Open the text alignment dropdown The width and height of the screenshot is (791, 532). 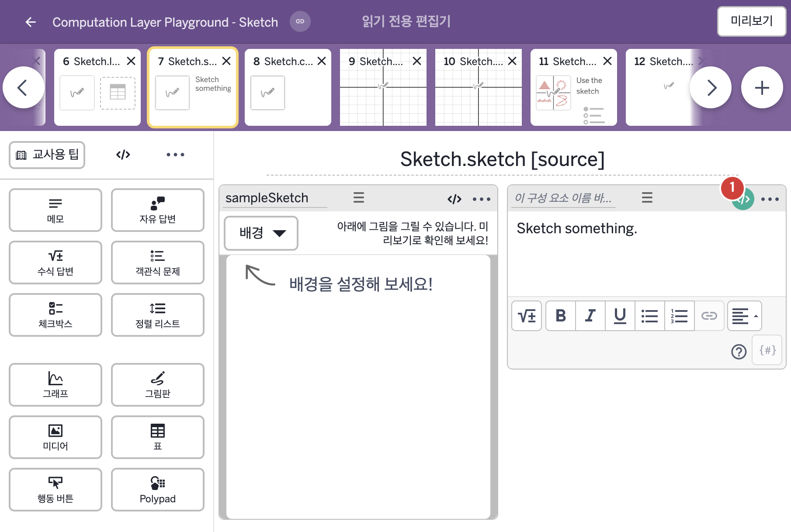pos(745,316)
